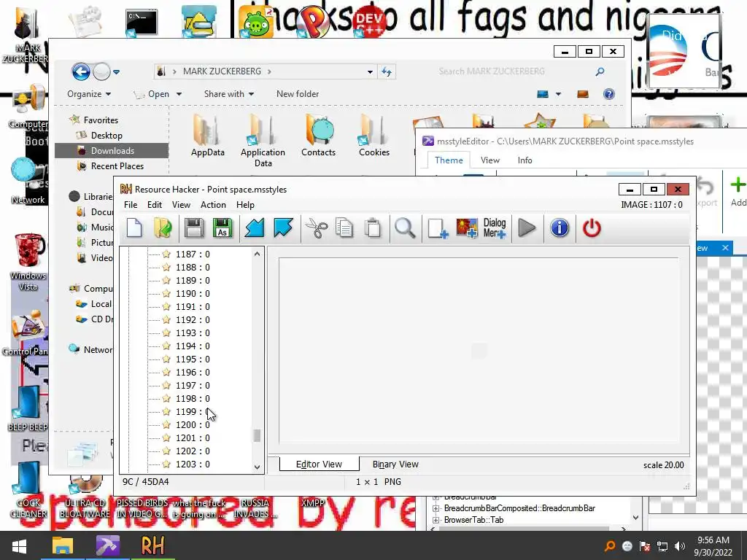Screen dimensions: 747x560
Task: Open the Open button dropdown arrow
Action: point(179,94)
